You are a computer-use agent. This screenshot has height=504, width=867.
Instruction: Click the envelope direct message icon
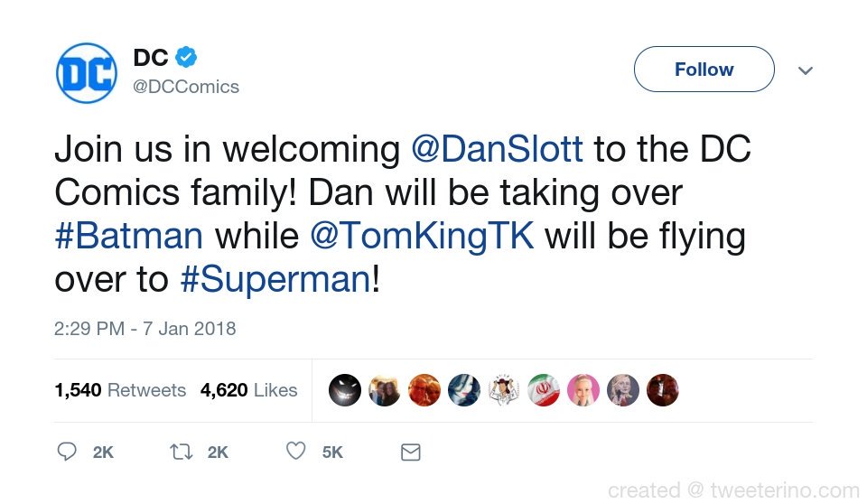pyautogui.click(x=410, y=452)
